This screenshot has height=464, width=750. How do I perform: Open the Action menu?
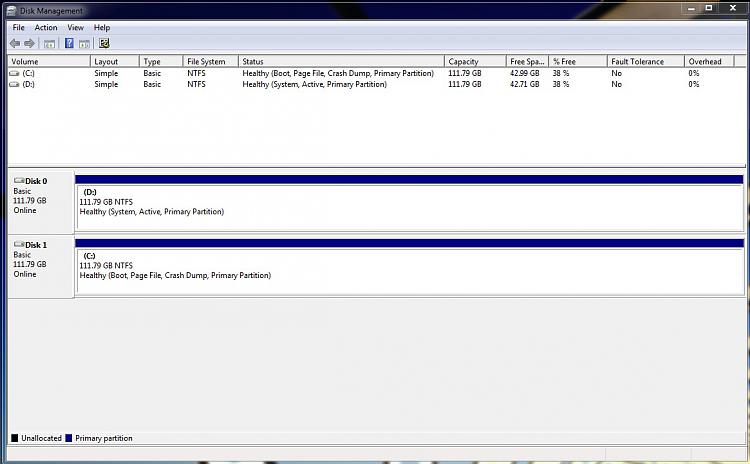coord(46,27)
